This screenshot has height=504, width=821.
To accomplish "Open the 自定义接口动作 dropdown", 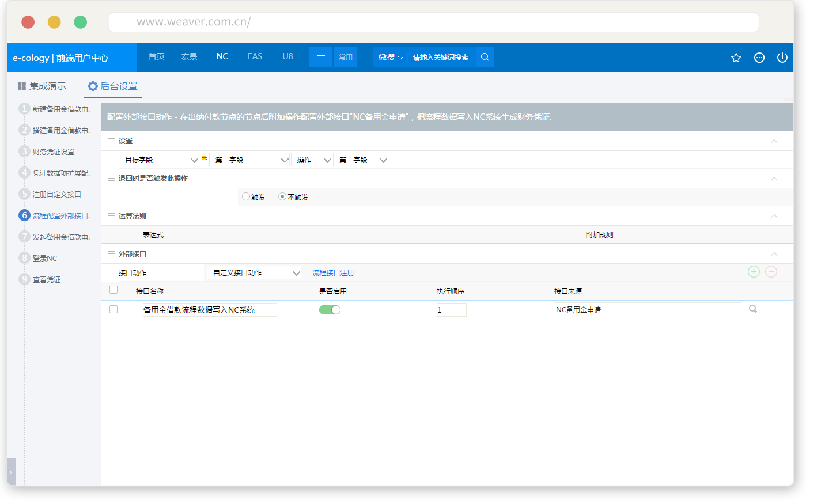I will click(x=254, y=273).
